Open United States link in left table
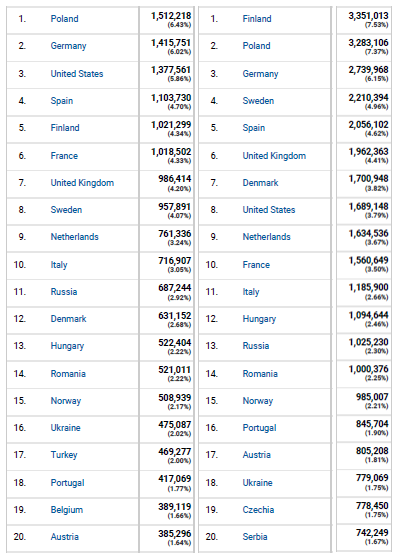398x558 pixels. tap(77, 74)
